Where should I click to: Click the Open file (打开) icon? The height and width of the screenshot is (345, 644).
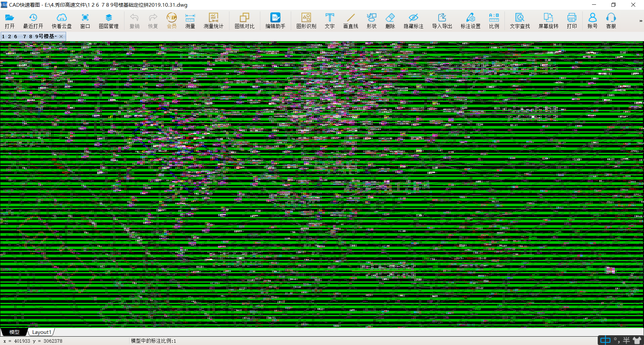tap(9, 21)
